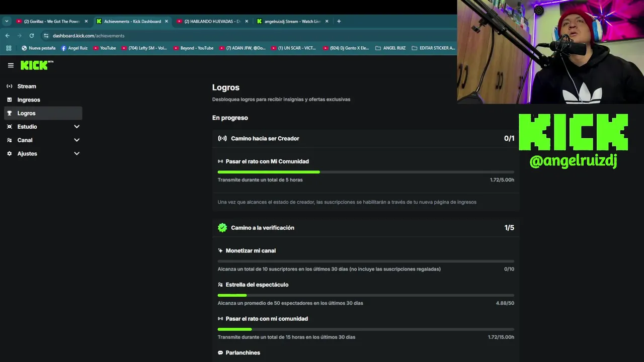This screenshot has width=644, height=362.
Task: Open the YouTube bookmark
Action: coord(105,48)
